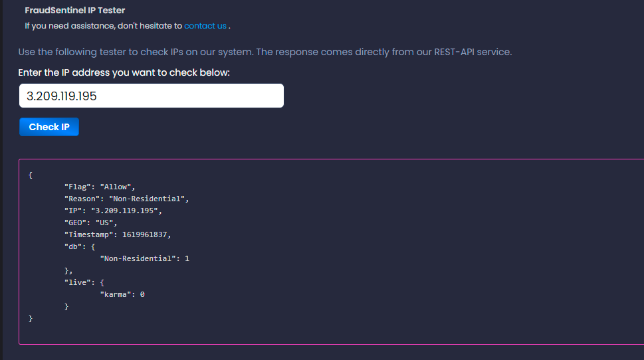The width and height of the screenshot is (644, 360).
Task: Click the opening brace of the JSON
Action: pyautogui.click(x=31, y=175)
